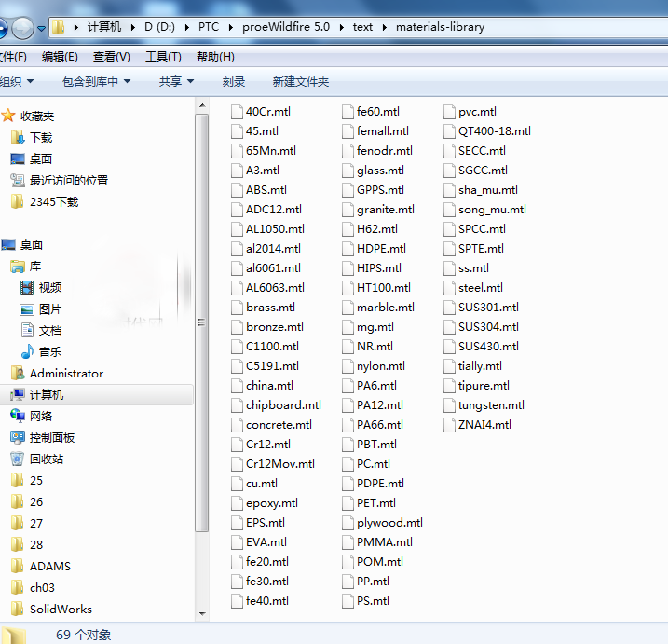668x644 pixels.
Task: Open the 文档 library icon
Action: pos(27,330)
